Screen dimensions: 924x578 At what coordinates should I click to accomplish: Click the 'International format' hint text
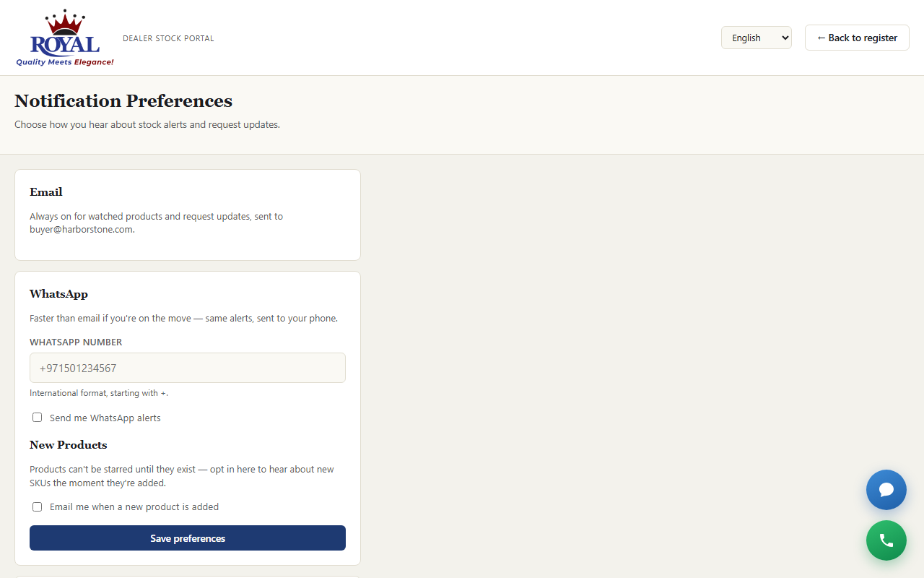pyautogui.click(x=99, y=393)
